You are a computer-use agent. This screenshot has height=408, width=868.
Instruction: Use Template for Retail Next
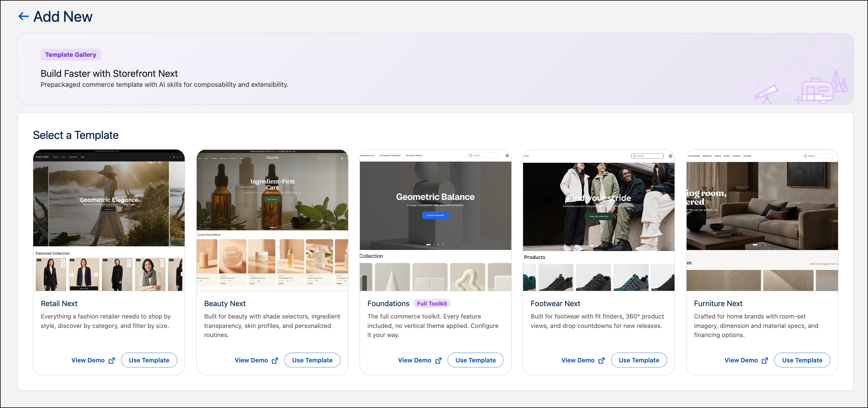point(149,360)
